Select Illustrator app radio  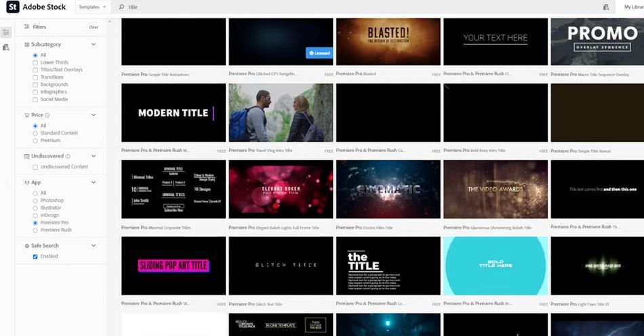tap(35, 208)
